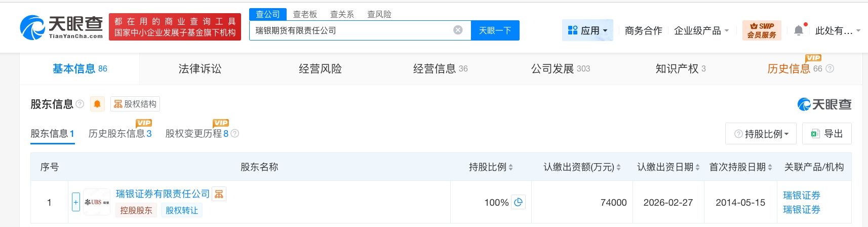Clear the search box text

tap(458, 30)
